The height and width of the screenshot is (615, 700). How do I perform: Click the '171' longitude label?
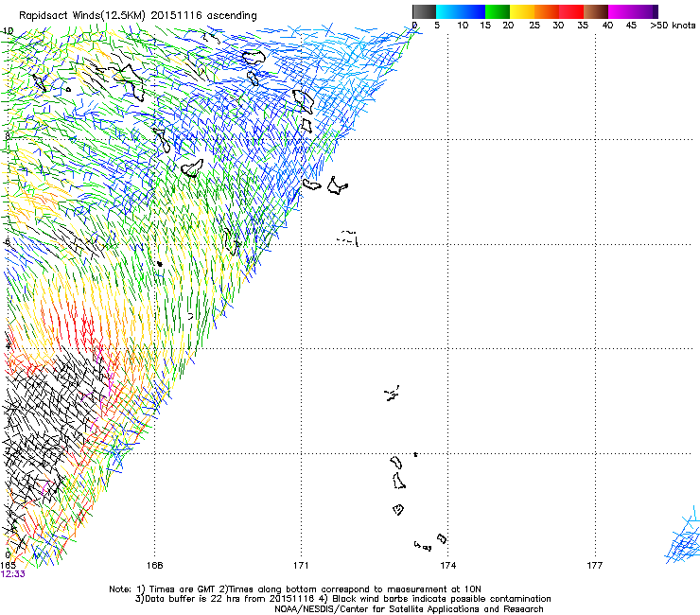pos(301,566)
